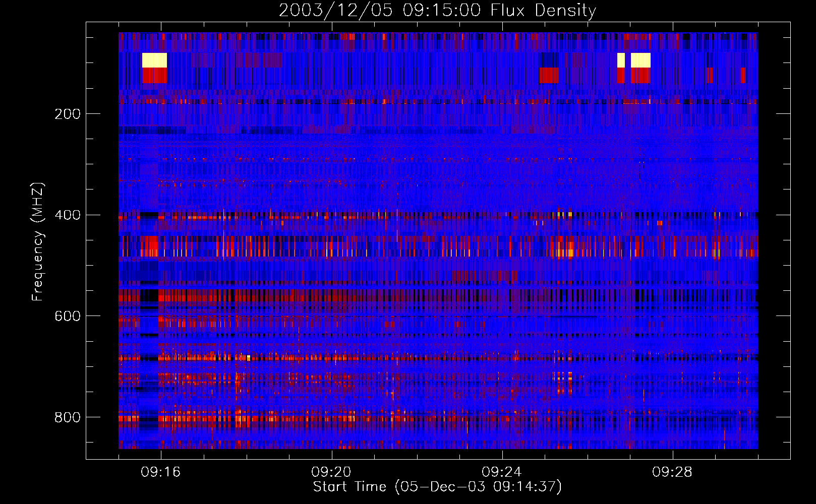
Task: Click the 800 frequency tick label
Action: 68,417
